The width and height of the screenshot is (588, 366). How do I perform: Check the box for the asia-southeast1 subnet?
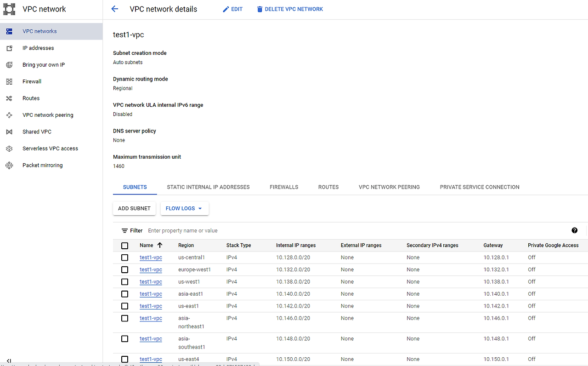124,339
